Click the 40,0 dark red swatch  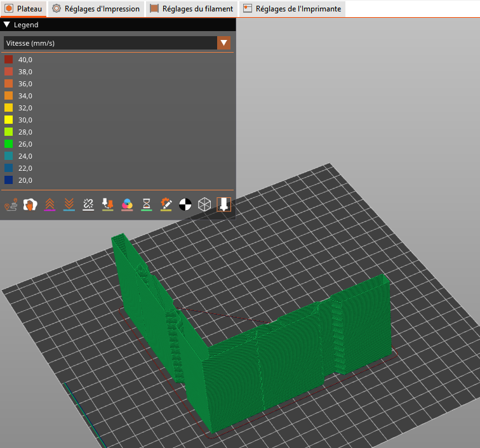coord(9,60)
